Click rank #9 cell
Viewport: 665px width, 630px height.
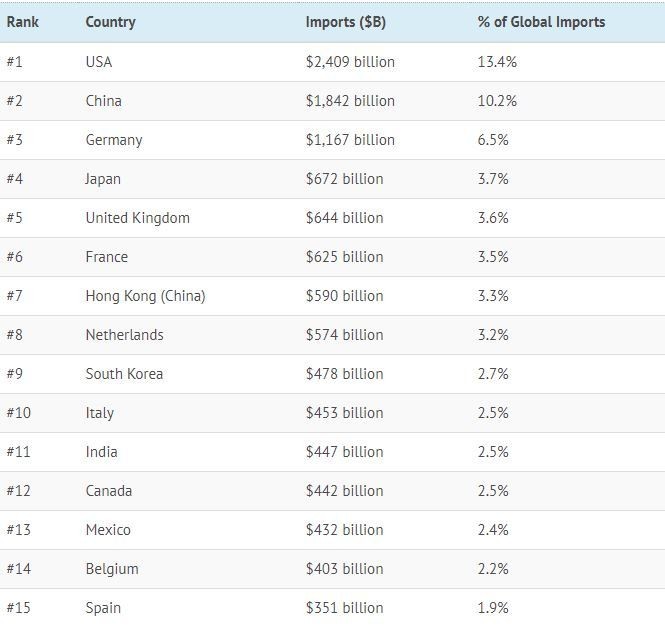tap(15, 374)
